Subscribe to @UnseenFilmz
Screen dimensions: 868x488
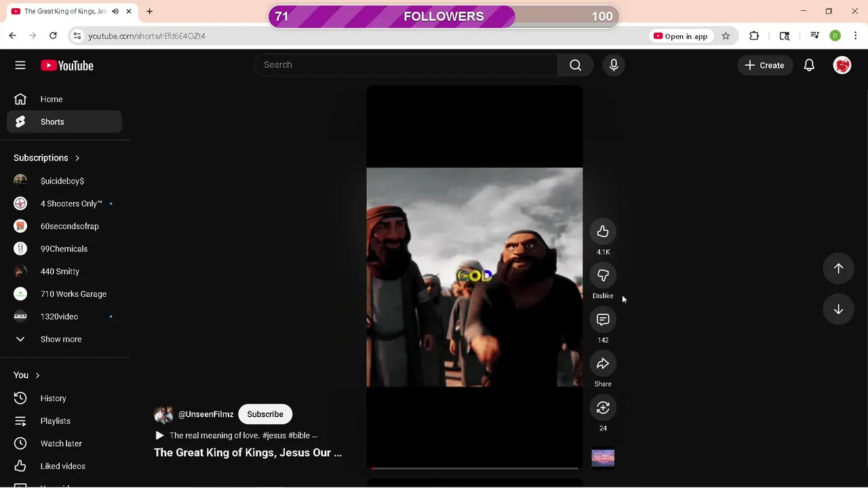[x=265, y=414]
